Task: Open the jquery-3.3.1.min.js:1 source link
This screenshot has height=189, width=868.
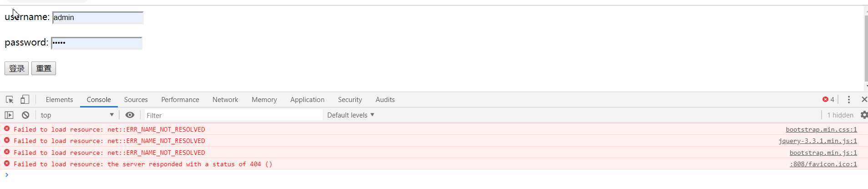Action: (818, 141)
